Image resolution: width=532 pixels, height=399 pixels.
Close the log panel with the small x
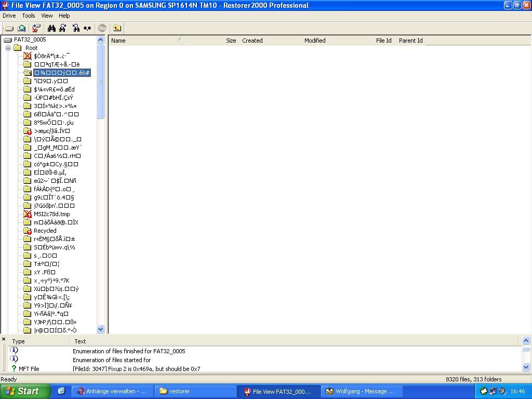4,339
